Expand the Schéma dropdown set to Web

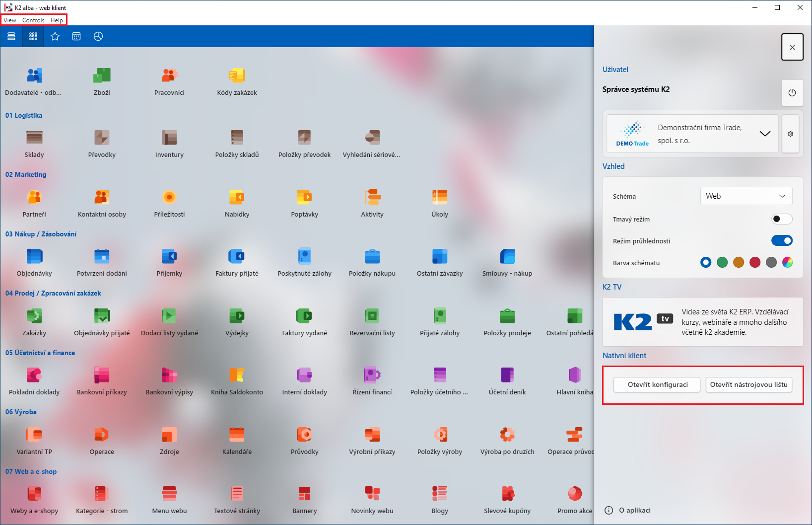(746, 196)
